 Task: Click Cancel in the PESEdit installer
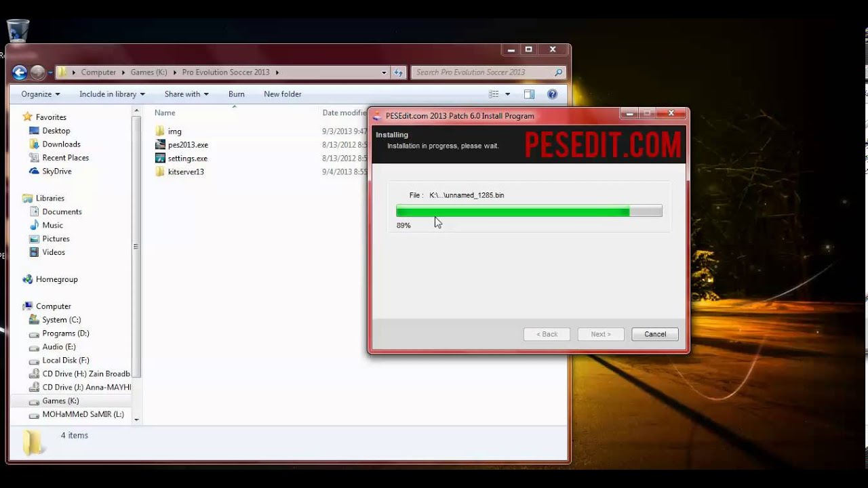coord(655,334)
